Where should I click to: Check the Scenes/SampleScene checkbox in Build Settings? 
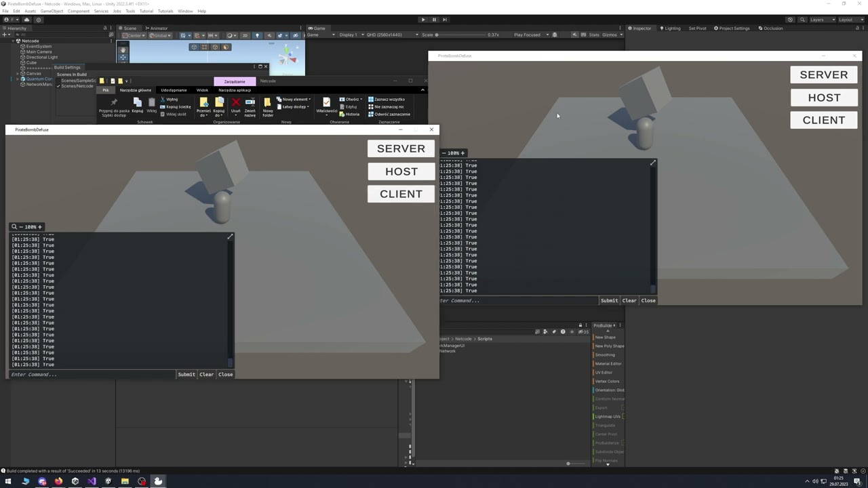pos(58,79)
